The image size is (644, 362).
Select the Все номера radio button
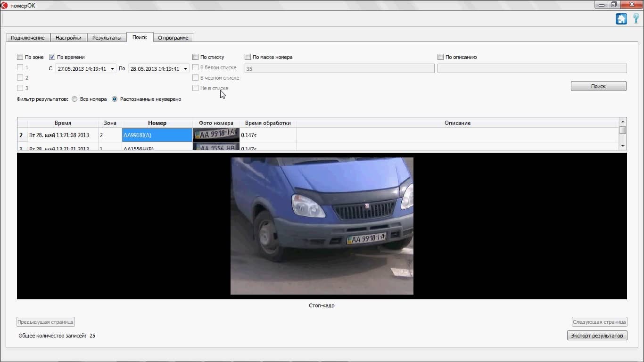75,99
